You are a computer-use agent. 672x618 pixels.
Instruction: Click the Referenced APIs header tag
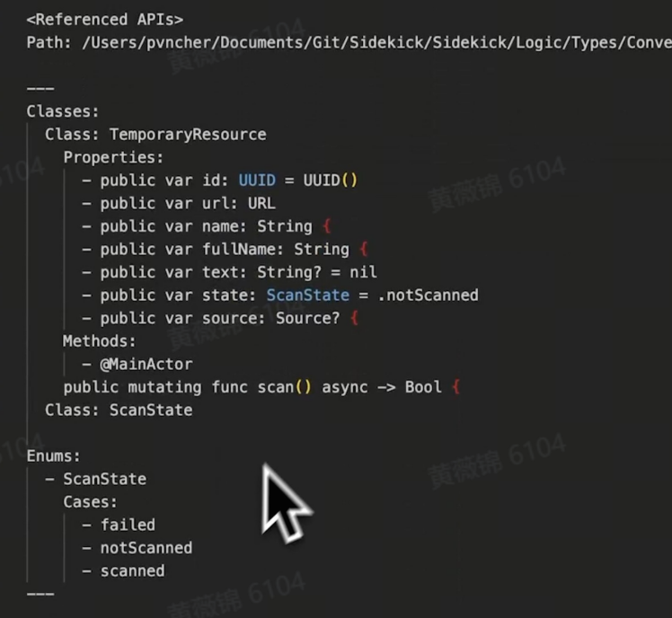pos(105,20)
